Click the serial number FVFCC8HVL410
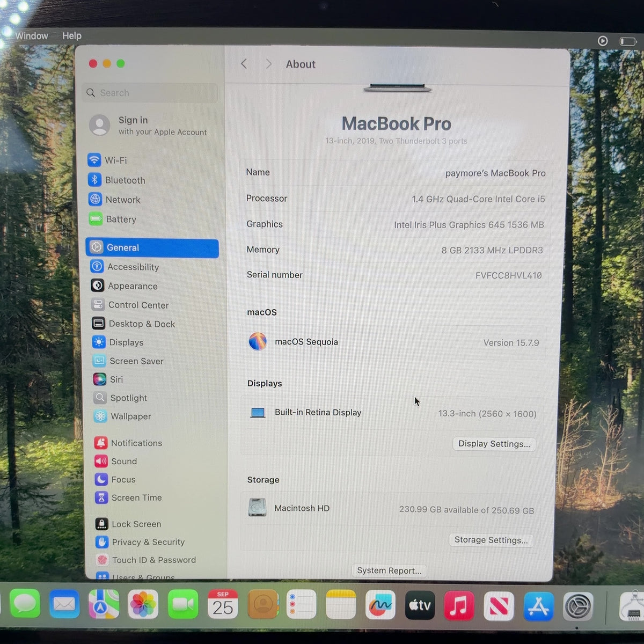The image size is (644, 644). tap(508, 275)
